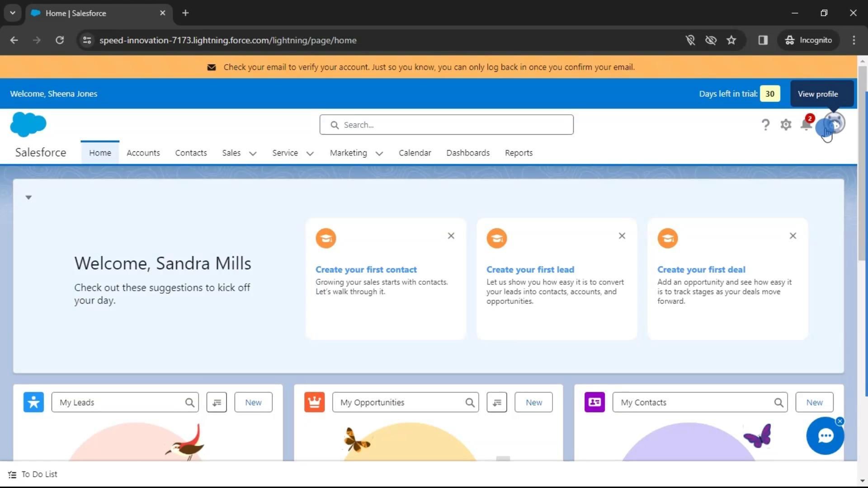Close the Create your first deal card
Image resolution: width=868 pixels, height=488 pixels.
[793, 236]
